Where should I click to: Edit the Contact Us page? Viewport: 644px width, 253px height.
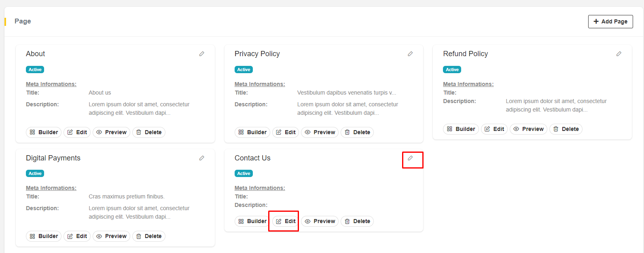tap(286, 221)
